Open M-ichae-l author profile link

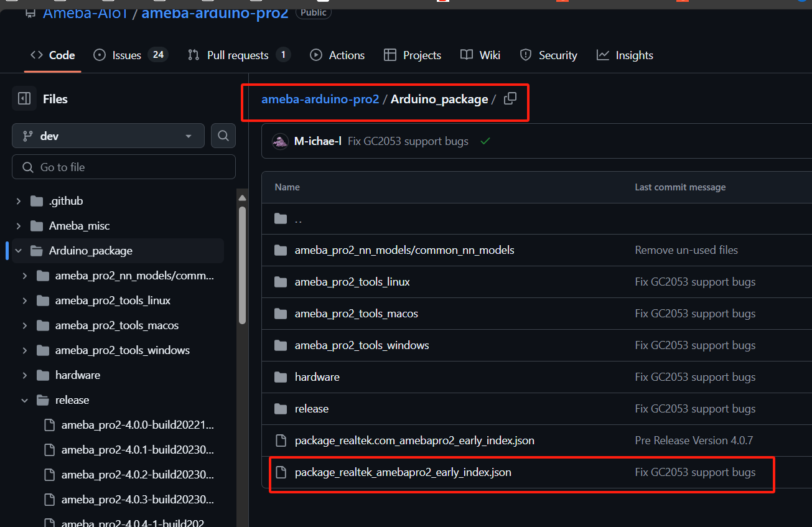pos(317,141)
